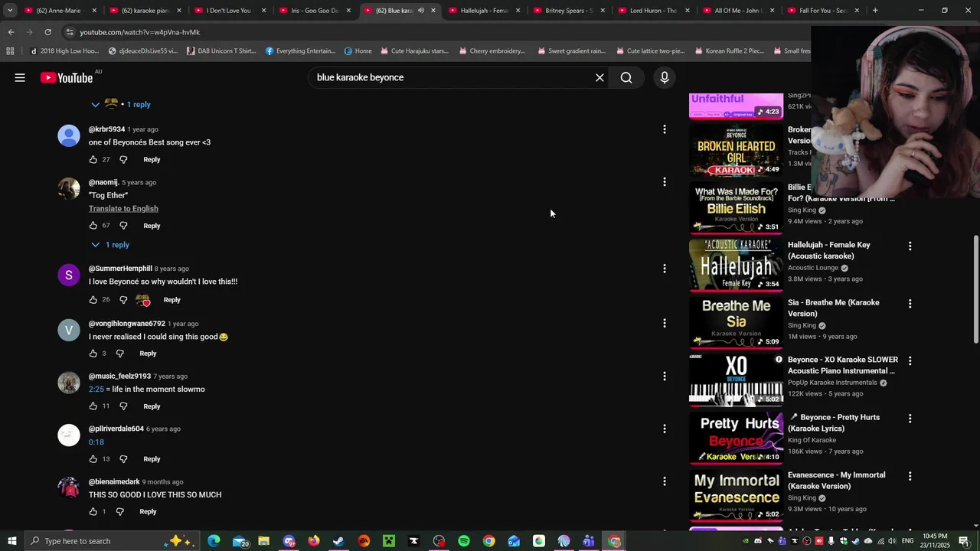Open Steam from the taskbar
The image size is (980, 551).
pyautogui.click(x=338, y=541)
